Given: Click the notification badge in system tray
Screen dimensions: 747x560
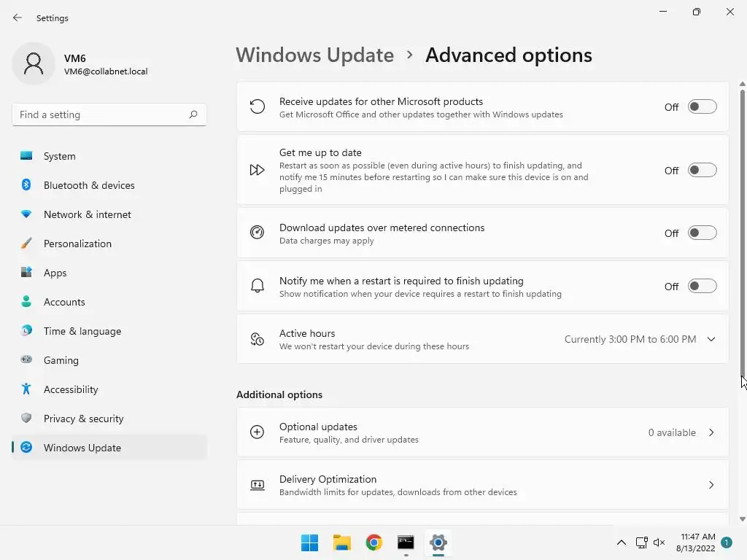Looking at the screenshot, I should click(727, 542).
